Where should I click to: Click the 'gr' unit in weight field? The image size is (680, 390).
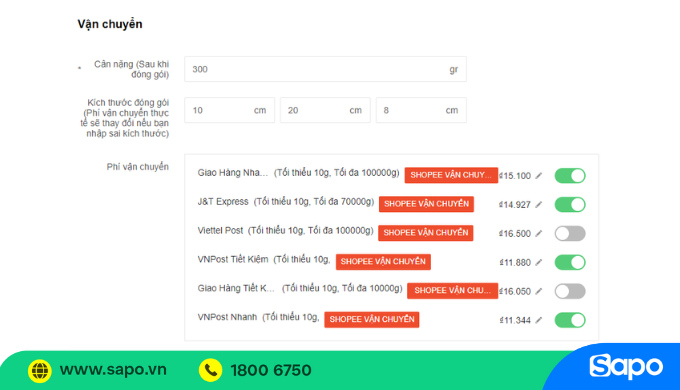[454, 69]
